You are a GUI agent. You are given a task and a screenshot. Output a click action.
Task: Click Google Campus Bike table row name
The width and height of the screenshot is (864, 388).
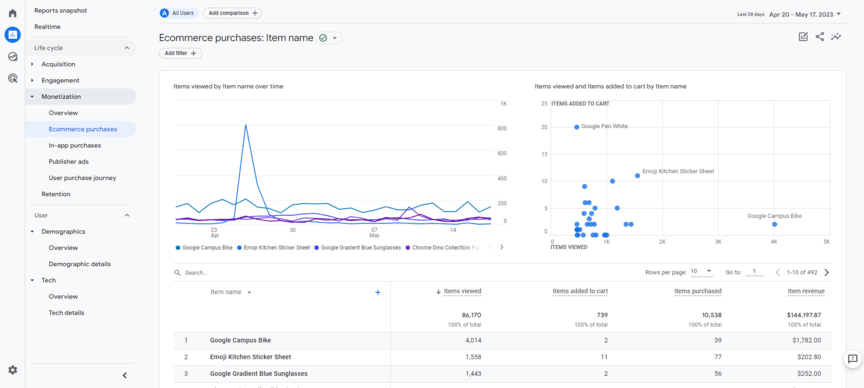tap(240, 341)
